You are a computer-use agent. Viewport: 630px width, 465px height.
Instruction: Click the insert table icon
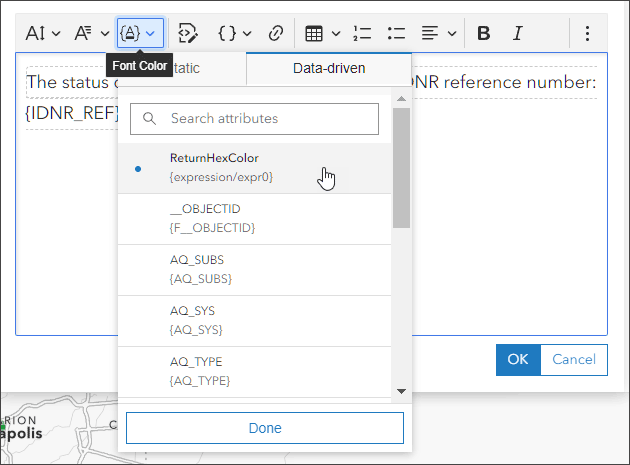[x=322, y=33]
